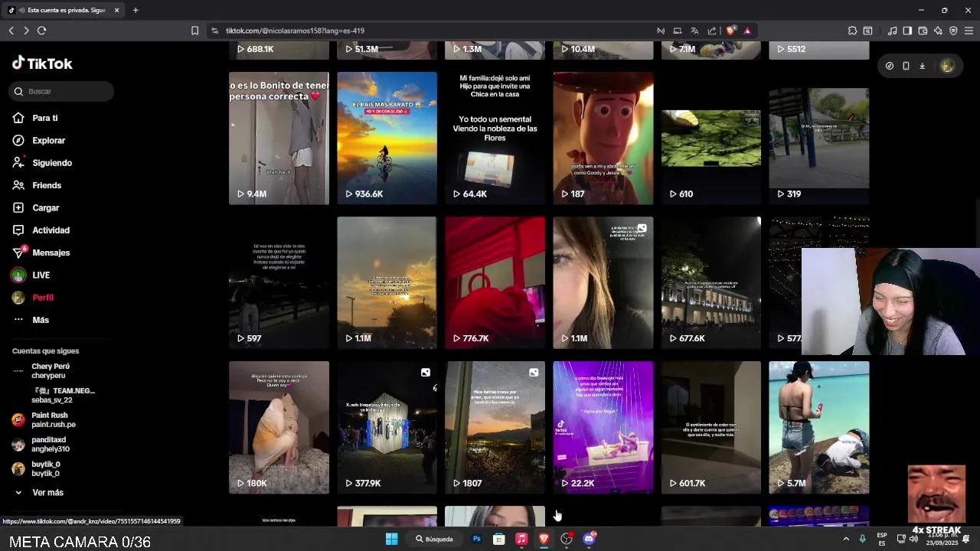This screenshot has height=551, width=980.
Task: Open the 677.6K views building video
Action: [711, 283]
